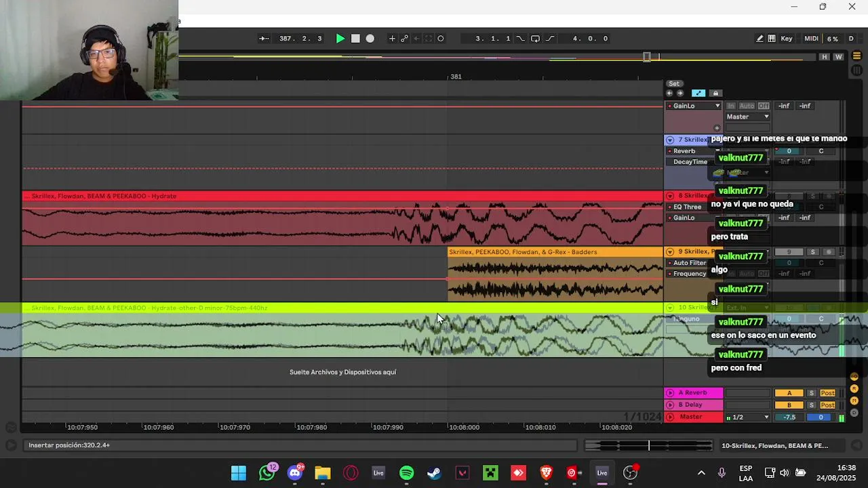
Task: Click the D disk overload indicator
Action: (851, 39)
